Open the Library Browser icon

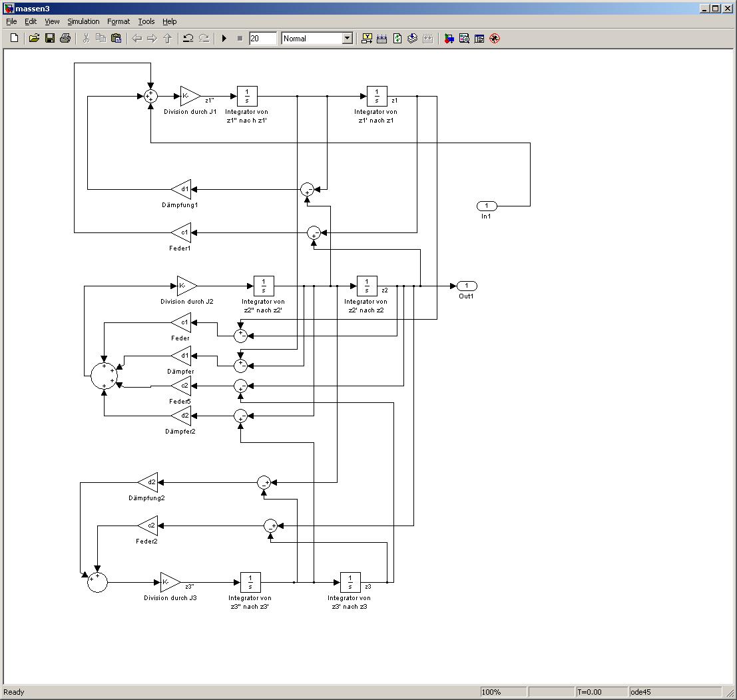tap(449, 39)
